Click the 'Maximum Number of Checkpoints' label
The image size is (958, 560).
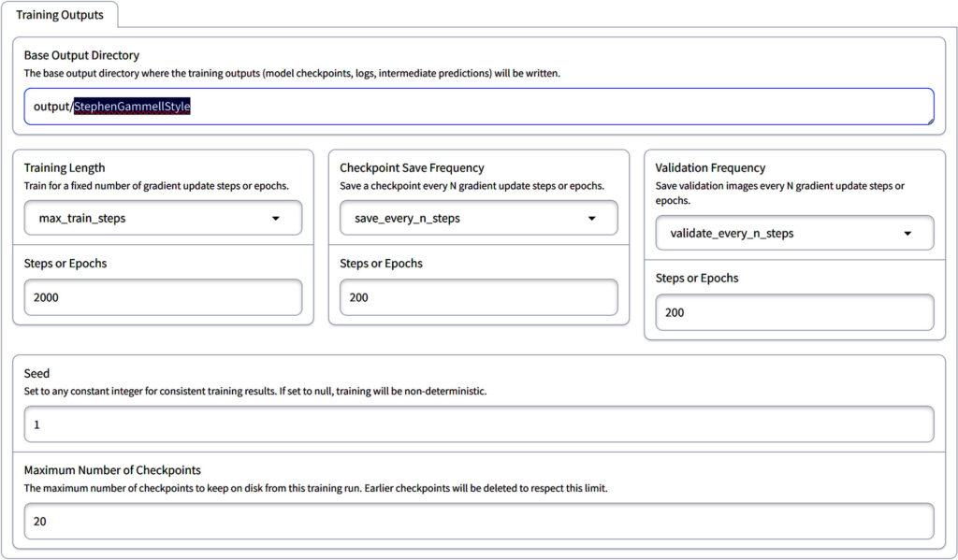112,470
